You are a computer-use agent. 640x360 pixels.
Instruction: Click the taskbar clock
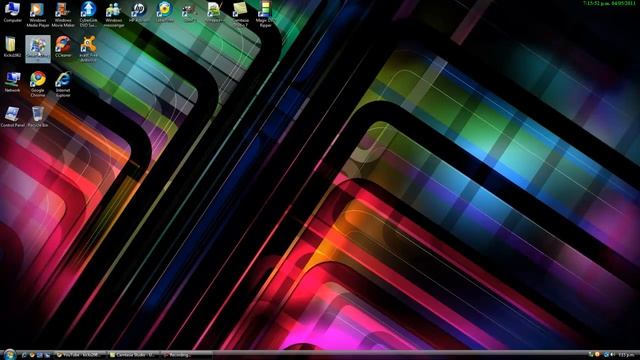[627, 355]
